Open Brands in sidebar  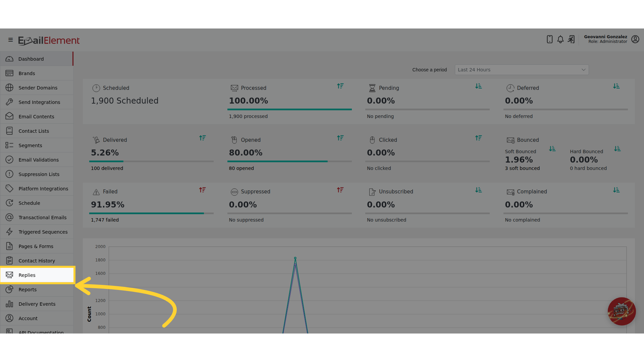[37, 73]
